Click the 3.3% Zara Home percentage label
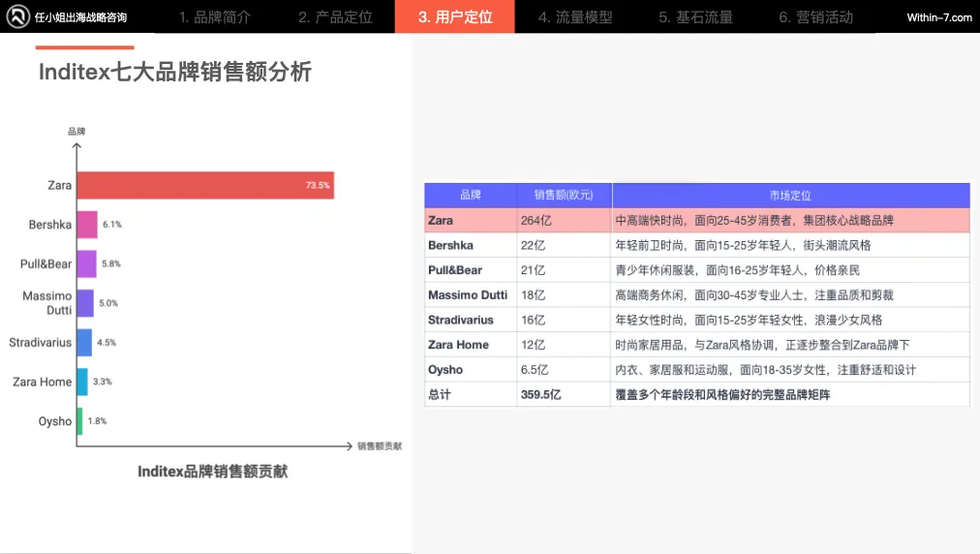Image resolution: width=980 pixels, height=554 pixels. coord(103,382)
